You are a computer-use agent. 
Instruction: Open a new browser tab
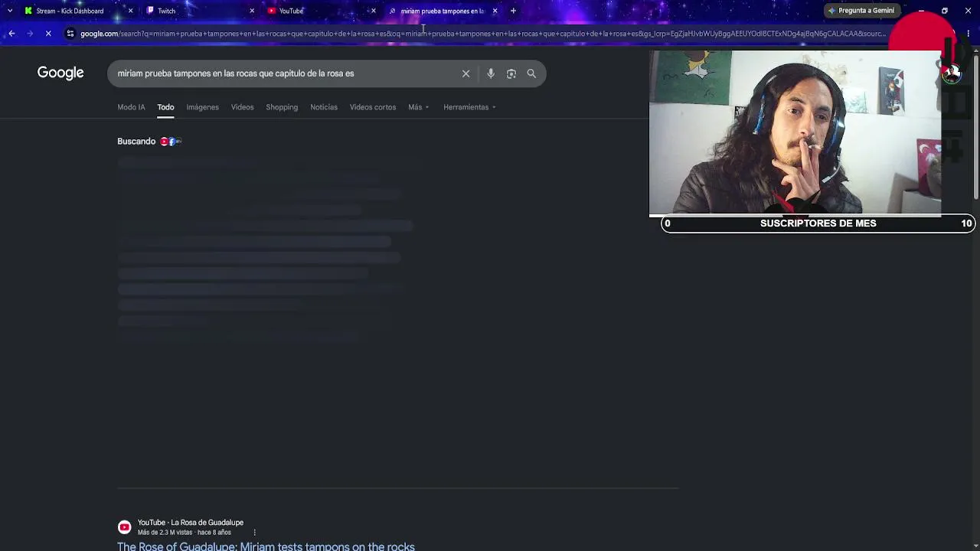coord(513,11)
